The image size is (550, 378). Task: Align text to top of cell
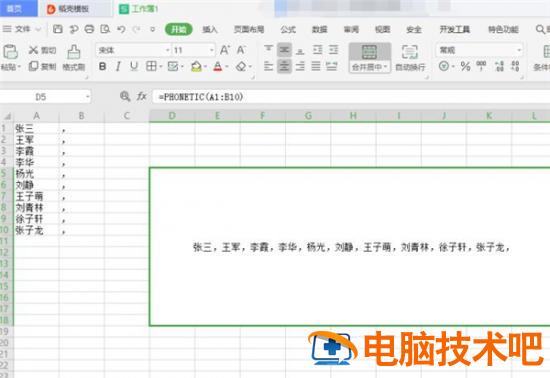click(269, 50)
